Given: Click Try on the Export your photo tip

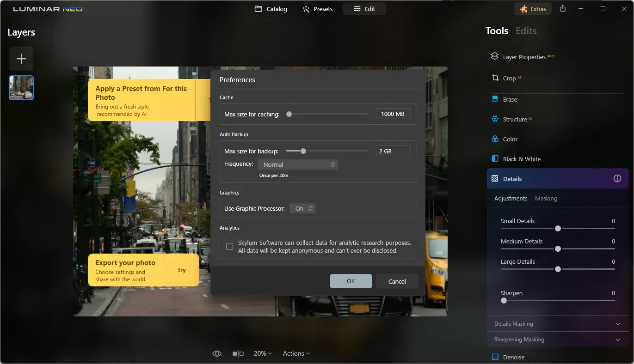Looking at the screenshot, I should 181,270.
